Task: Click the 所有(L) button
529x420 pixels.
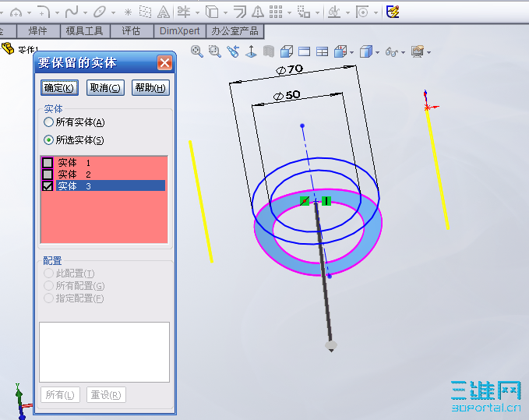Action: coord(60,395)
